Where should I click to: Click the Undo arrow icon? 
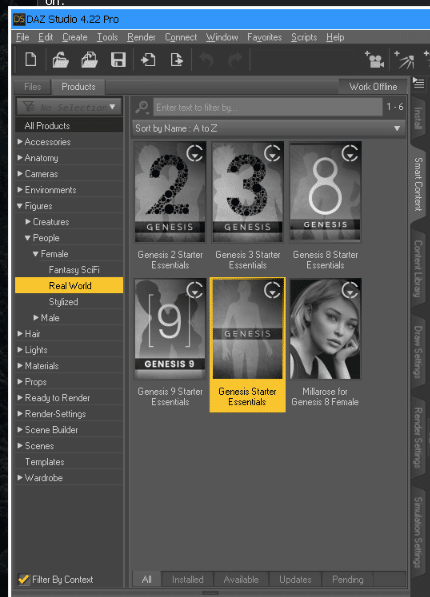coord(206,60)
